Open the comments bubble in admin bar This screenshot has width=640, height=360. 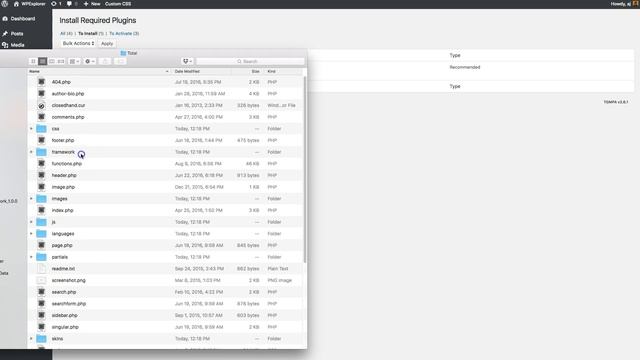click(x=72, y=4)
